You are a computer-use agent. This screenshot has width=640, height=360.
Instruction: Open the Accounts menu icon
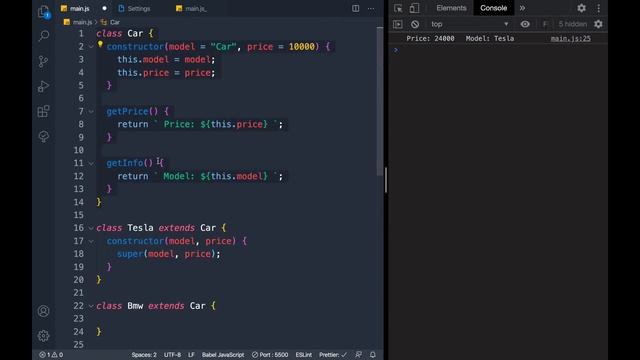[44, 311]
